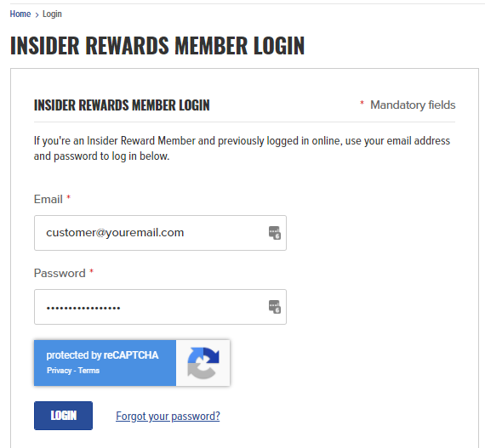Click the red asterisk beside Email label

point(69,196)
